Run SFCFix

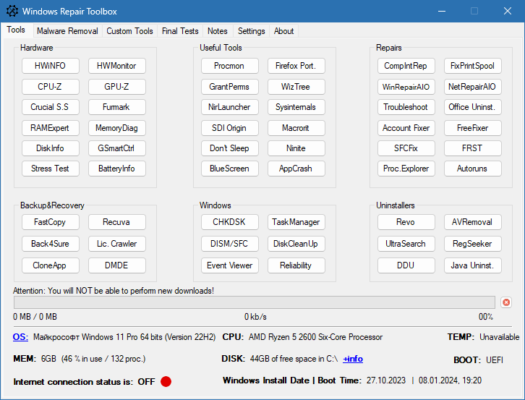pyautogui.click(x=406, y=148)
